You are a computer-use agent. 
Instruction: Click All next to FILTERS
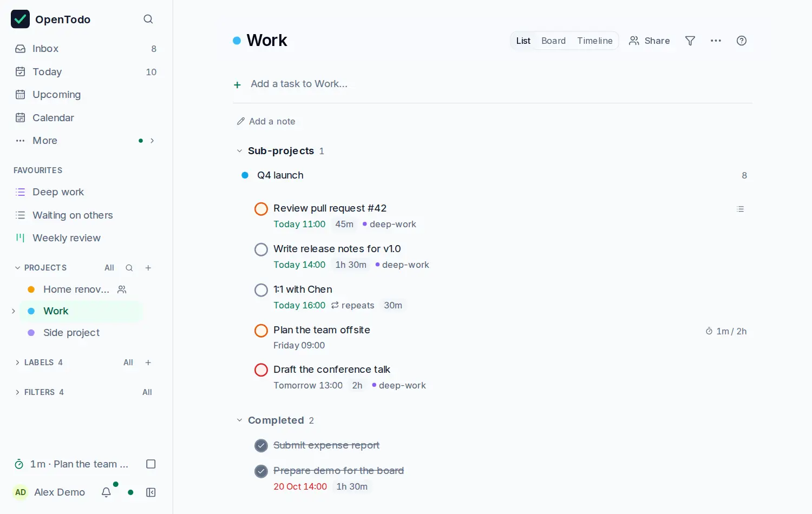147,392
